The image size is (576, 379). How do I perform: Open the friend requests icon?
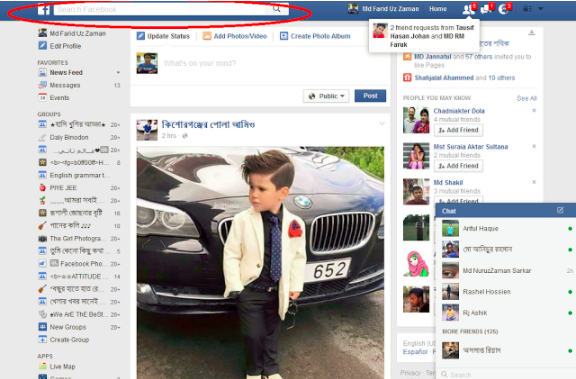(x=468, y=9)
